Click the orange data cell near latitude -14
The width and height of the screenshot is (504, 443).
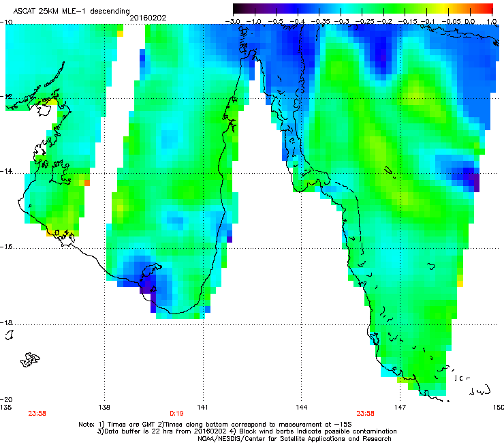coord(87,183)
